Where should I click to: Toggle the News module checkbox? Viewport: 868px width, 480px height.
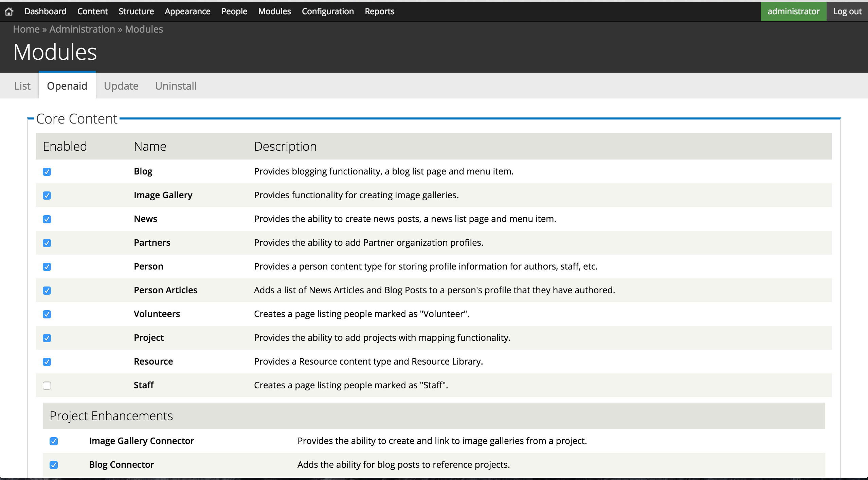(x=47, y=219)
